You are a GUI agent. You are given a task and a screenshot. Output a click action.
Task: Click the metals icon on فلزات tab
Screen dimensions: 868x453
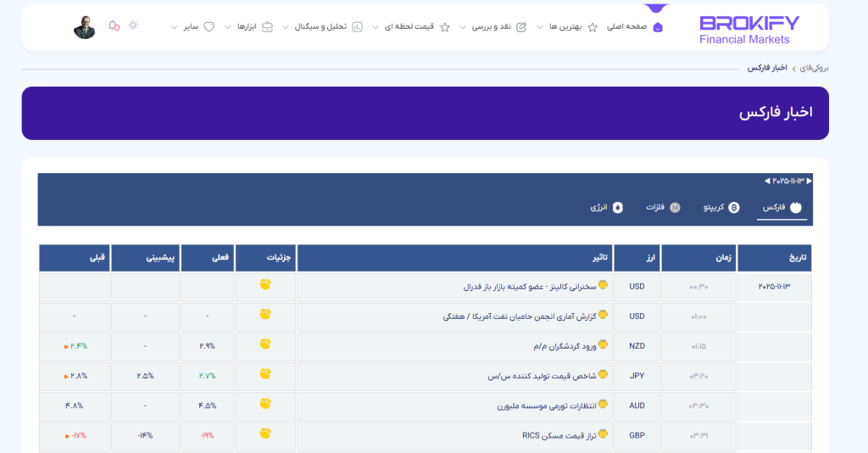[x=674, y=208]
